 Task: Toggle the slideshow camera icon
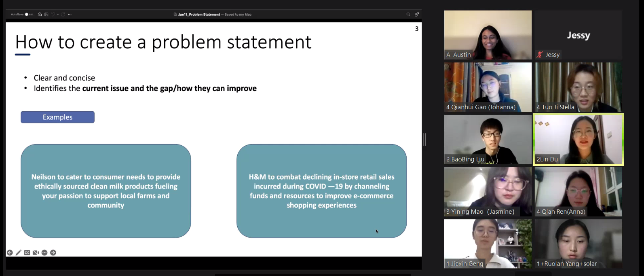[36, 253]
